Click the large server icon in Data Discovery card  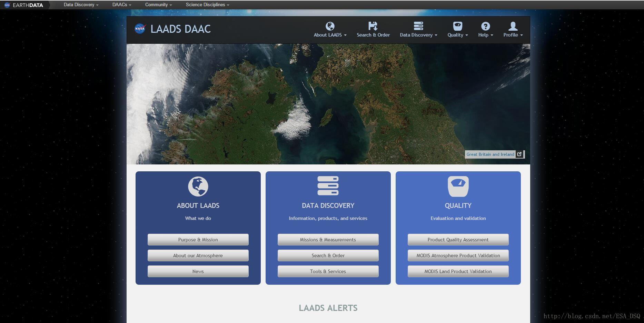tap(328, 186)
